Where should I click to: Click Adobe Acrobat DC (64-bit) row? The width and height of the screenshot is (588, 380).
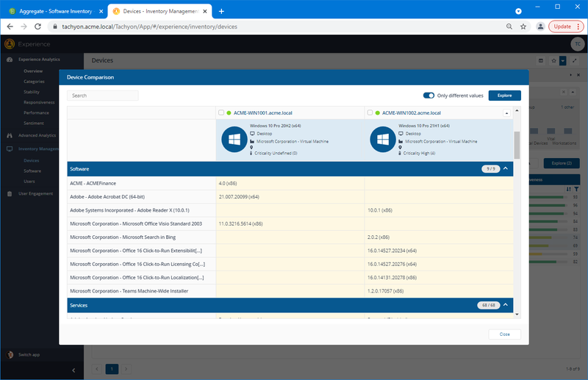click(290, 196)
